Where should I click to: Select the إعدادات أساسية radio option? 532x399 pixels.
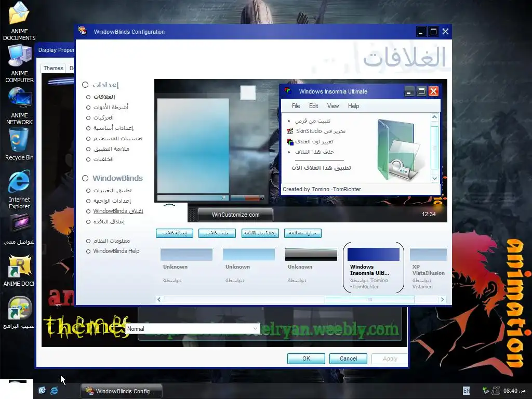88,128
